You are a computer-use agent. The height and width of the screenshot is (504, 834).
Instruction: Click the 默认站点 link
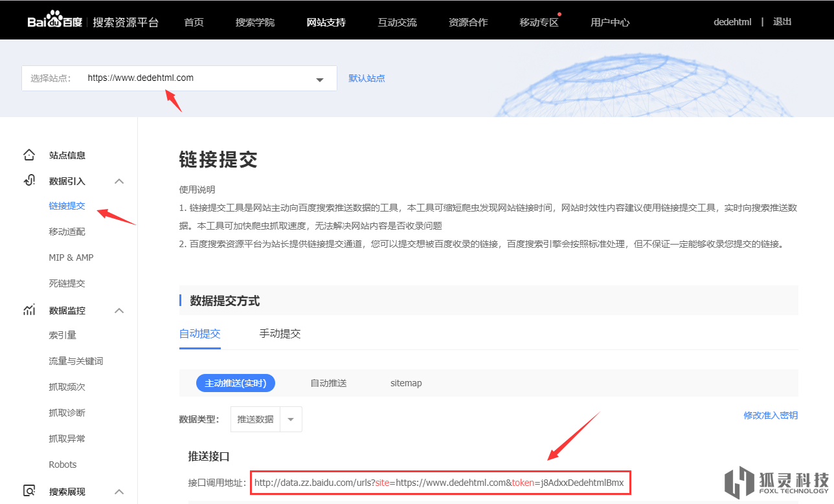pos(366,78)
